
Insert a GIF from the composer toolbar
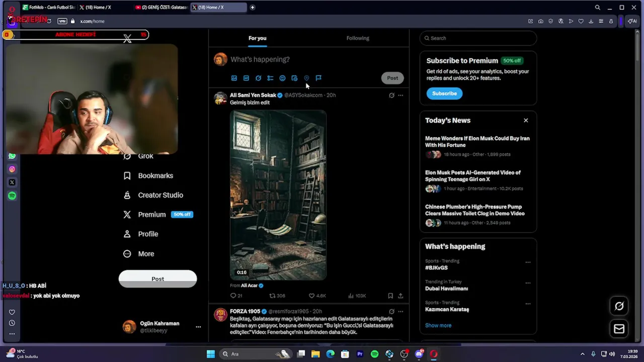coord(246,78)
